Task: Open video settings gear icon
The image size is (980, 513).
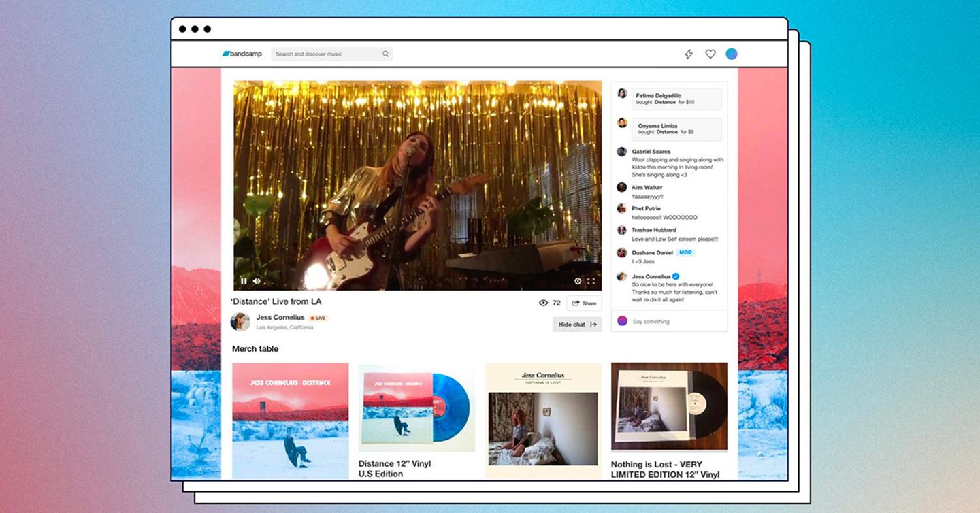Action: 578,280
